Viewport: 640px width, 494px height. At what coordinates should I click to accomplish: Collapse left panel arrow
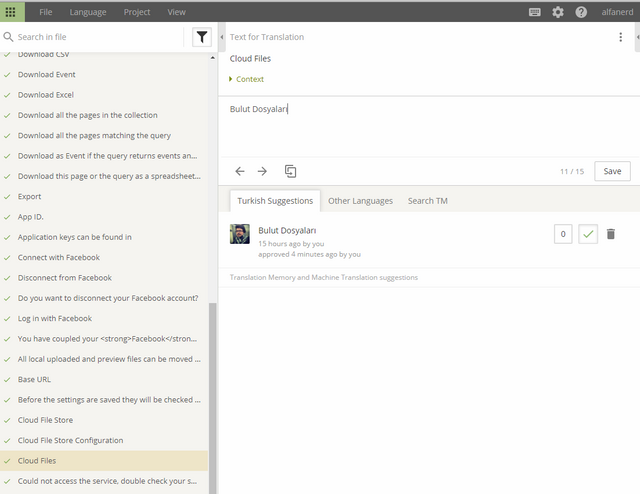(x=222, y=37)
